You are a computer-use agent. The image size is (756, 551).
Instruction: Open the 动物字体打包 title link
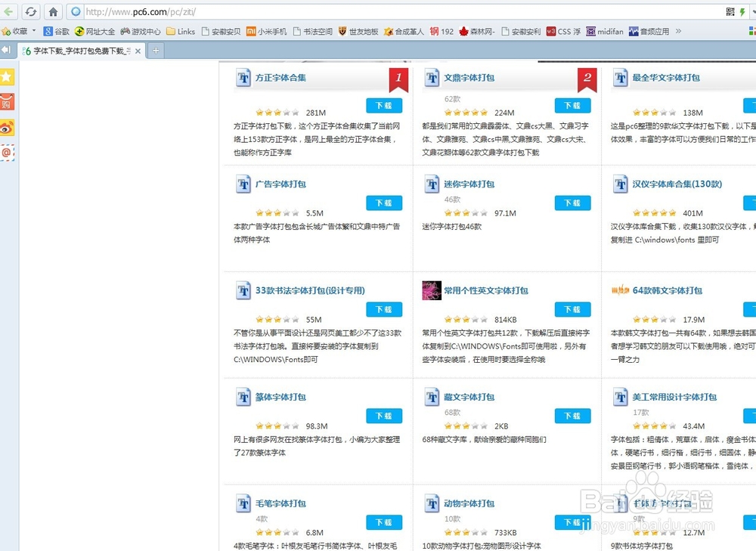pyautogui.click(x=469, y=503)
